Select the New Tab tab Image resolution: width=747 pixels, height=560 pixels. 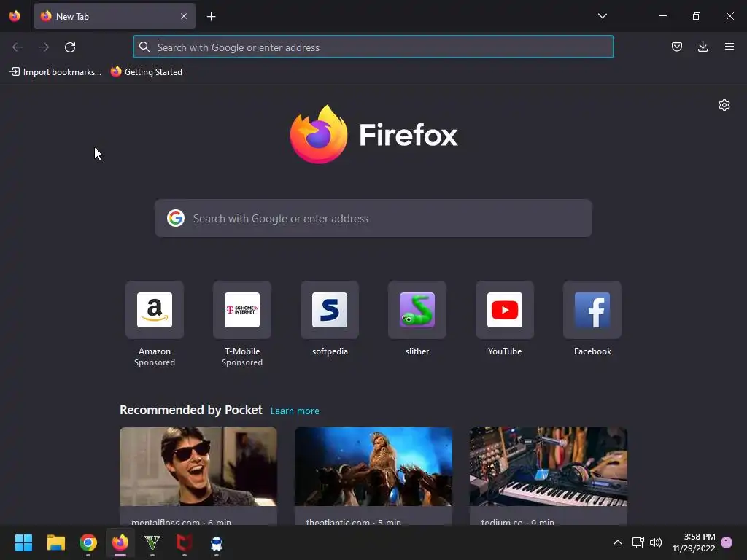click(115, 16)
